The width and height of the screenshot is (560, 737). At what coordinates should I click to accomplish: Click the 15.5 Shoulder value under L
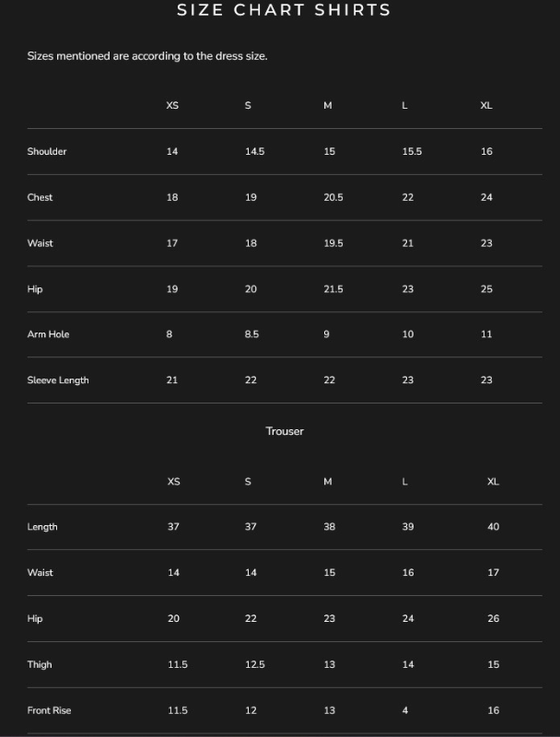click(x=412, y=151)
